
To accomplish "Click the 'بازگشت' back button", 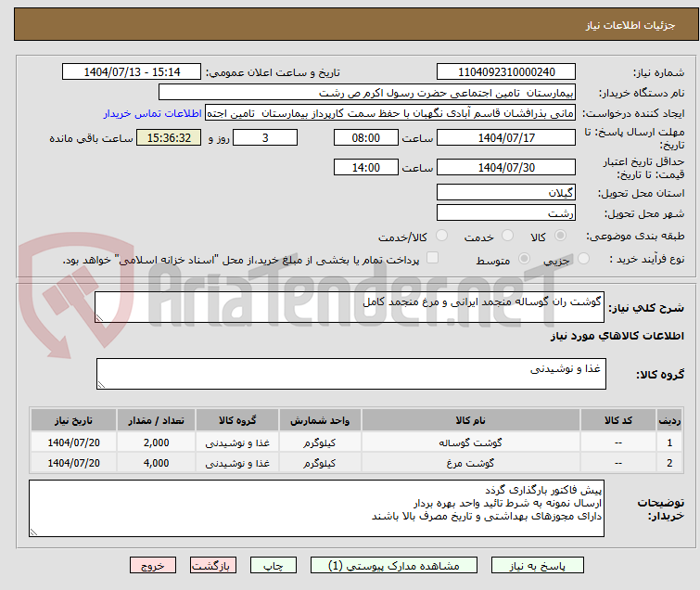I will (213, 565).
